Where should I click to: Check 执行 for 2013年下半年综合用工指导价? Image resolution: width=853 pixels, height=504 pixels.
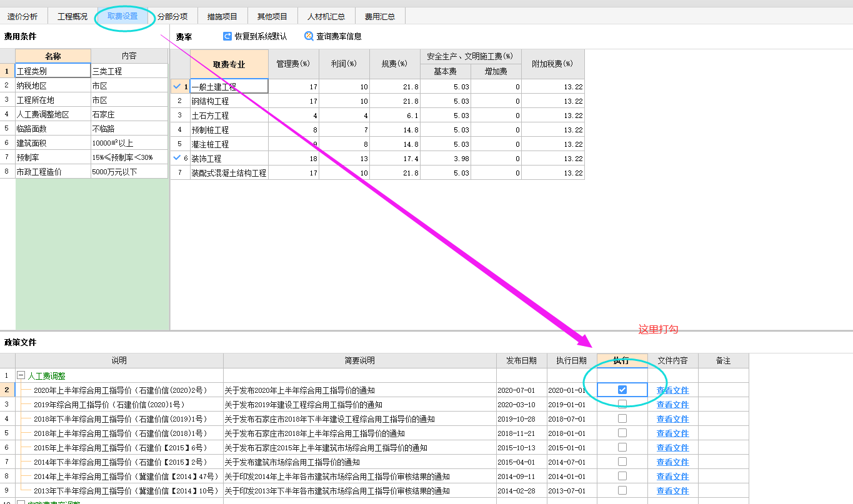pyautogui.click(x=622, y=490)
